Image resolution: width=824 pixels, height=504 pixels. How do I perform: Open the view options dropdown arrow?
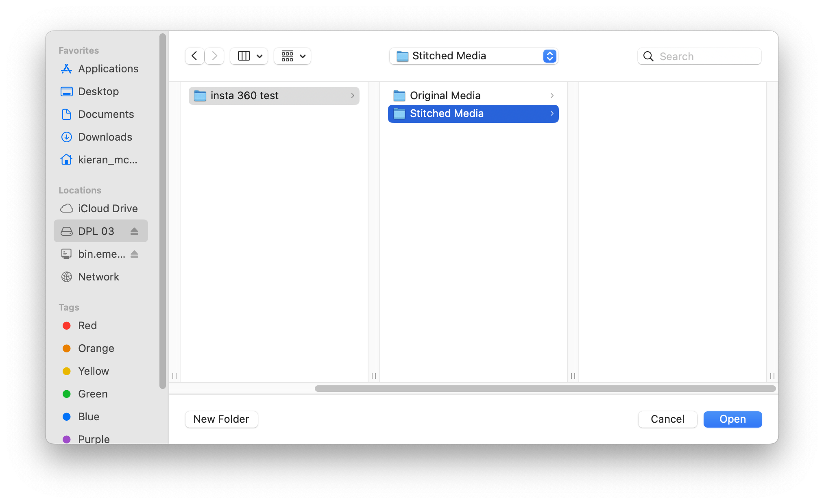pos(259,56)
